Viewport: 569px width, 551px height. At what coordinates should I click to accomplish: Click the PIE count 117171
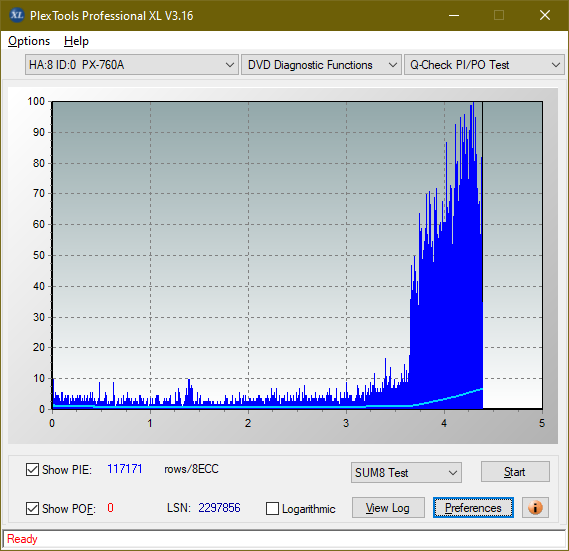[x=125, y=469]
